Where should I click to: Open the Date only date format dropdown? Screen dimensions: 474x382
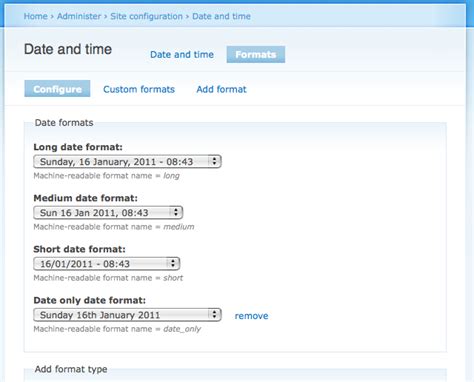coord(127,315)
